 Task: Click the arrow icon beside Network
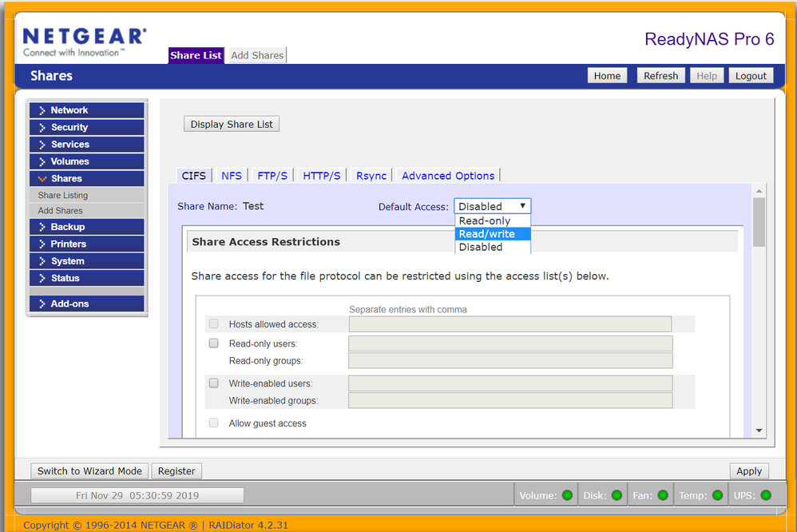42,110
